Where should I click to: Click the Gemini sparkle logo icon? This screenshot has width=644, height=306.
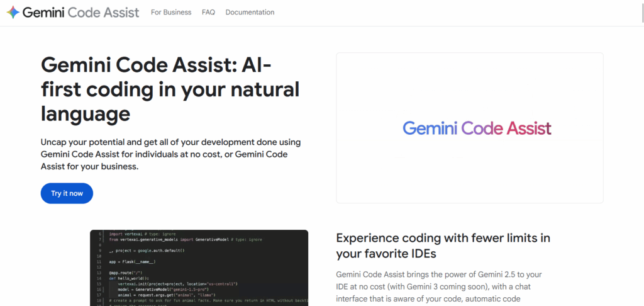(13, 13)
